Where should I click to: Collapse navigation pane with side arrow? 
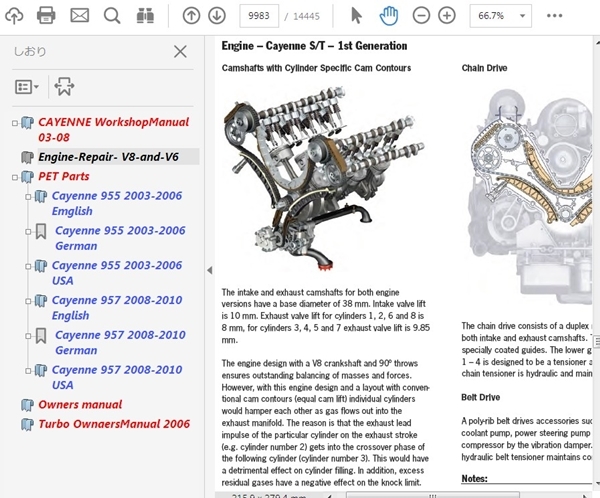pyautogui.click(x=210, y=270)
